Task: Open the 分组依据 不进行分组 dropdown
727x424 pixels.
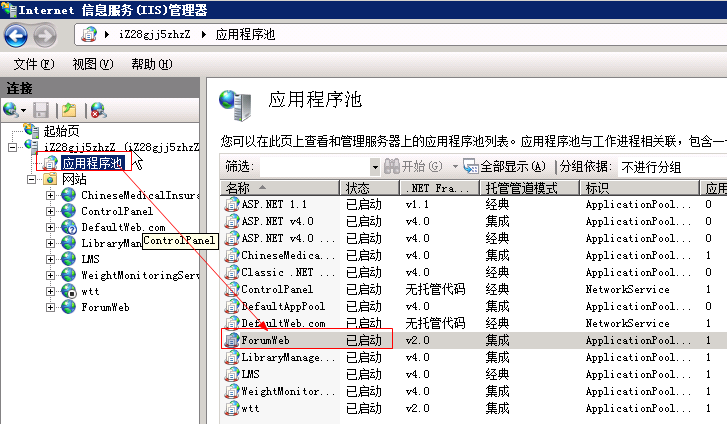Action: pyautogui.click(x=672, y=167)
